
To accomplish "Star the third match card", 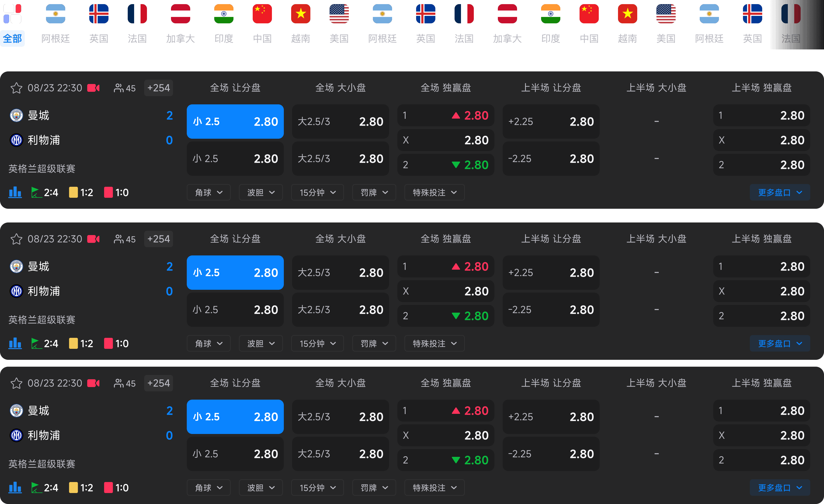I will click(x=16, y=383).
